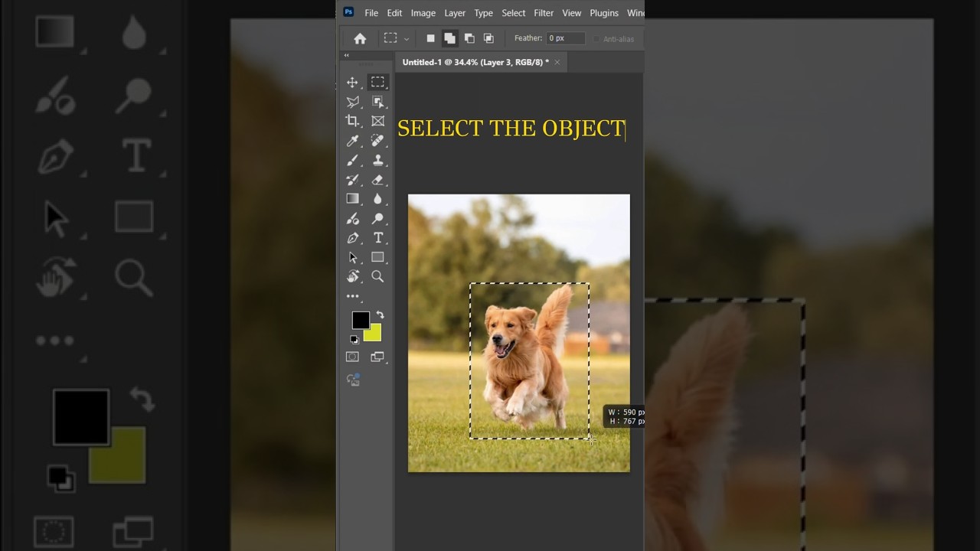Select the History Brush tool
Image resolution: width=980 pixels, height=551 pixels.
[x=352, y=180]
